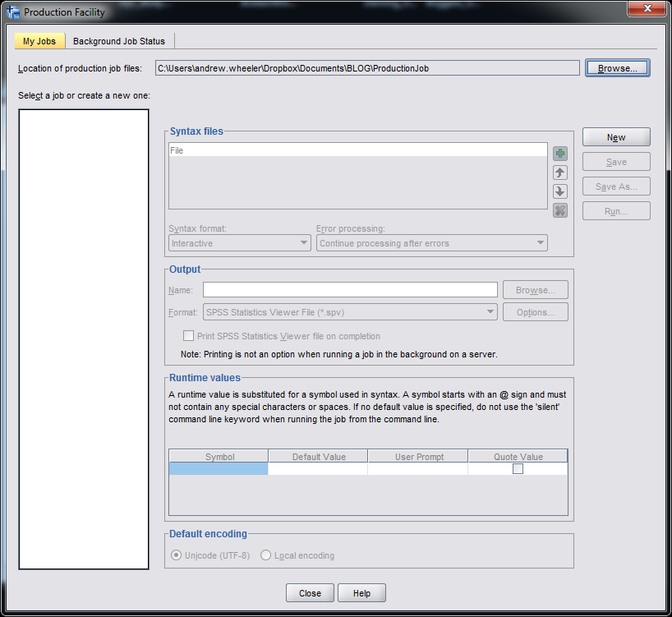Click the Production Facility title bar icon
672x617 pixels.
13,12
